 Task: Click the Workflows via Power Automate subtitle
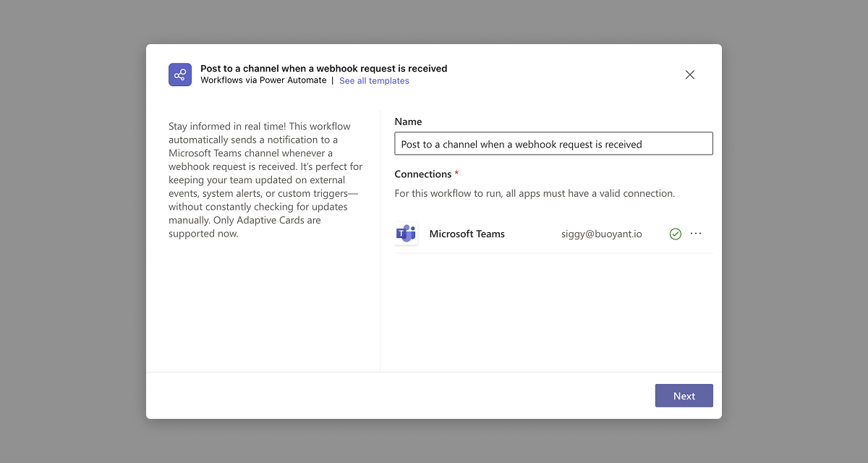(x=263, y=80)
